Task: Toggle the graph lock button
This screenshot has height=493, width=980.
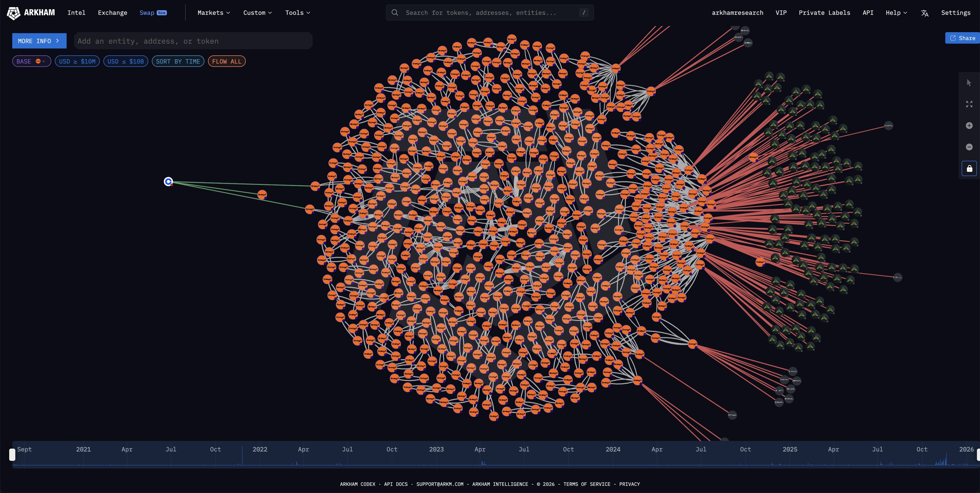Action: (969, 168)
